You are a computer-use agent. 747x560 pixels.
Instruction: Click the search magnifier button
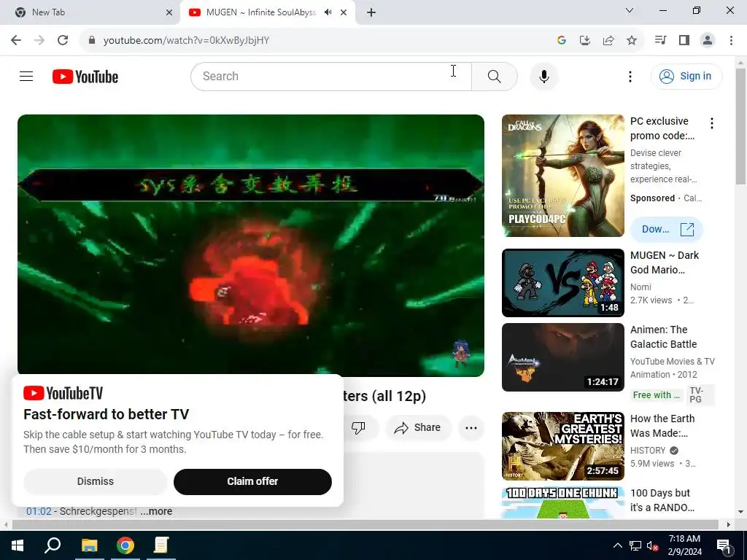[495, 76]
